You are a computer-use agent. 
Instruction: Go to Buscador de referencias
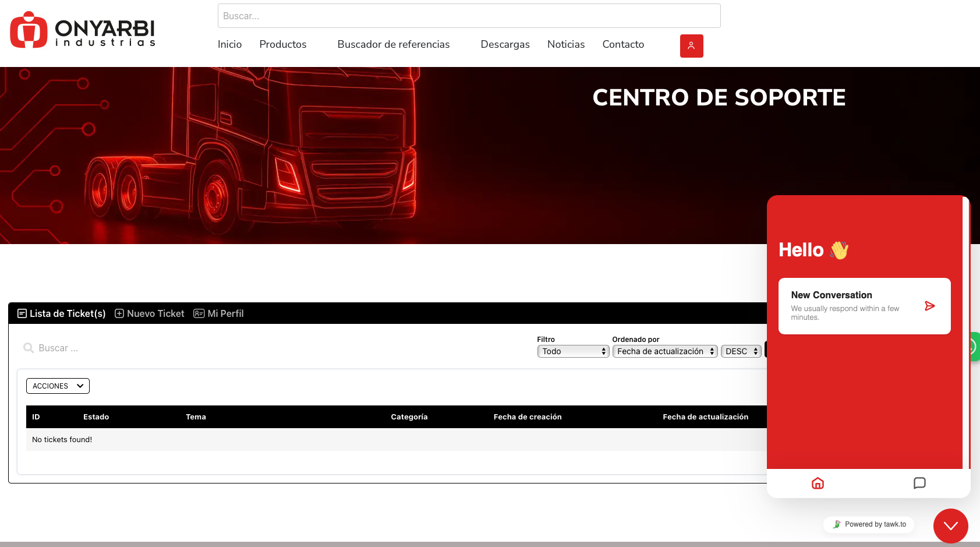coord(393,44)
